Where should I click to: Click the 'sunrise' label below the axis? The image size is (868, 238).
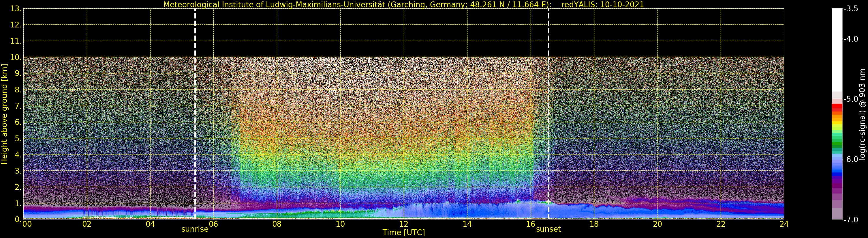tap(195, 229)
